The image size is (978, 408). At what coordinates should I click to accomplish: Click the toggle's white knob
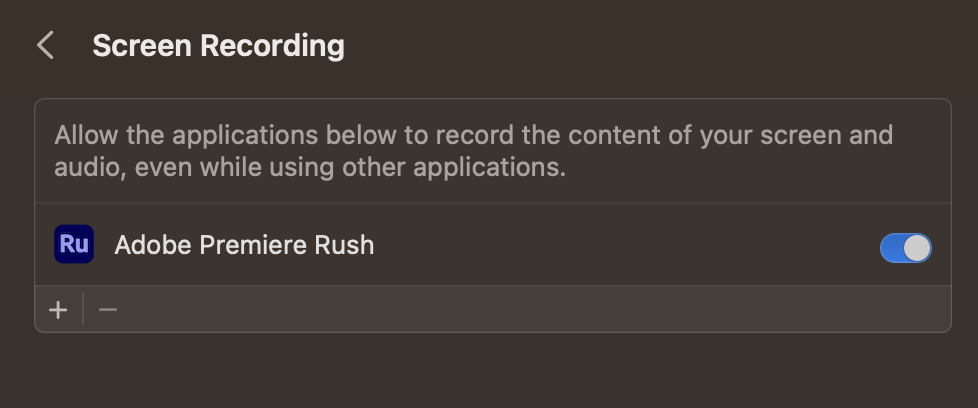917,248
